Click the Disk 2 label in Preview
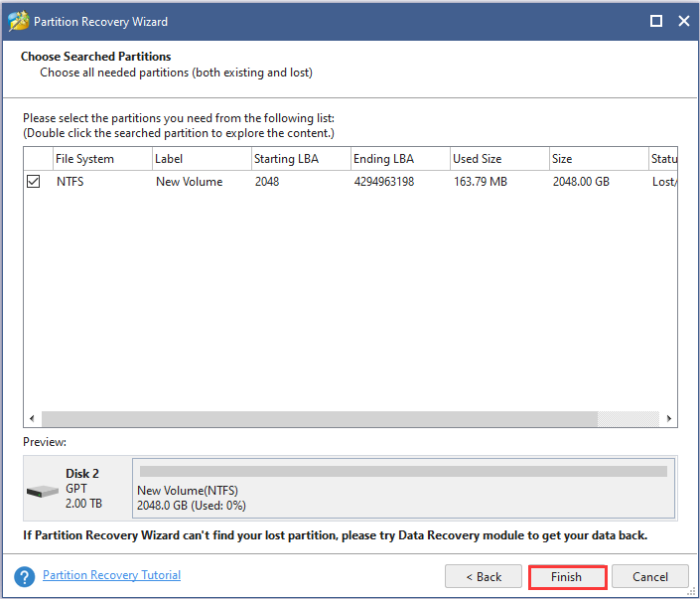 (82, 474)
